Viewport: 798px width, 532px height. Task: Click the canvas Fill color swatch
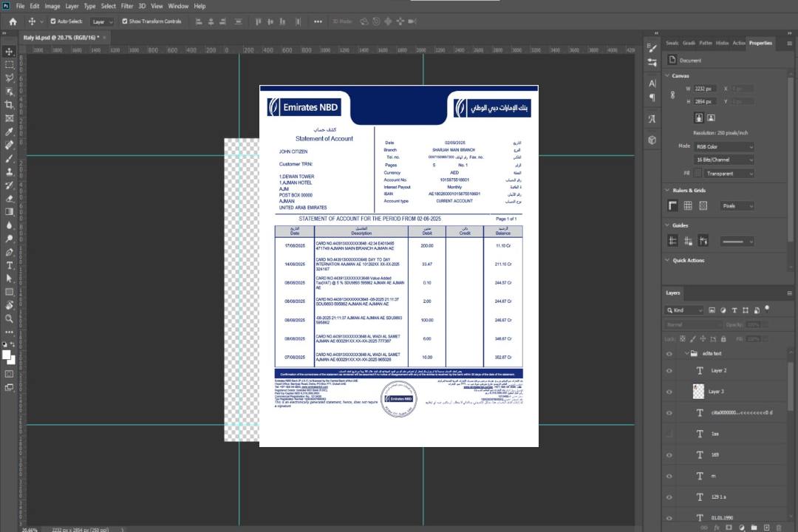(698, 174)
